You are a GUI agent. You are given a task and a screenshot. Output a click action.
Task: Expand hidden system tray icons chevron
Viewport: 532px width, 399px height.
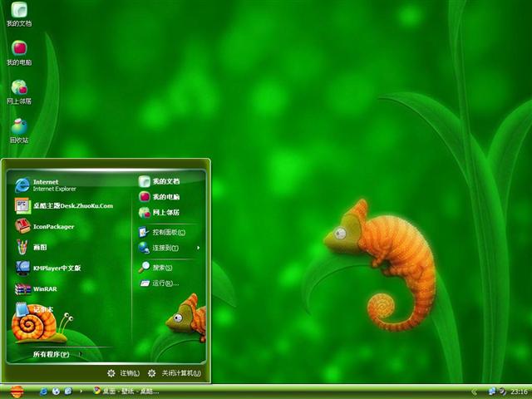[x=475, y=392]
